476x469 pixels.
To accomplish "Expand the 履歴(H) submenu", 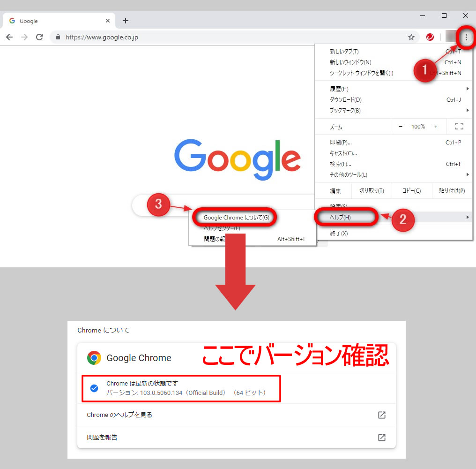I will [x=394, y=89].
